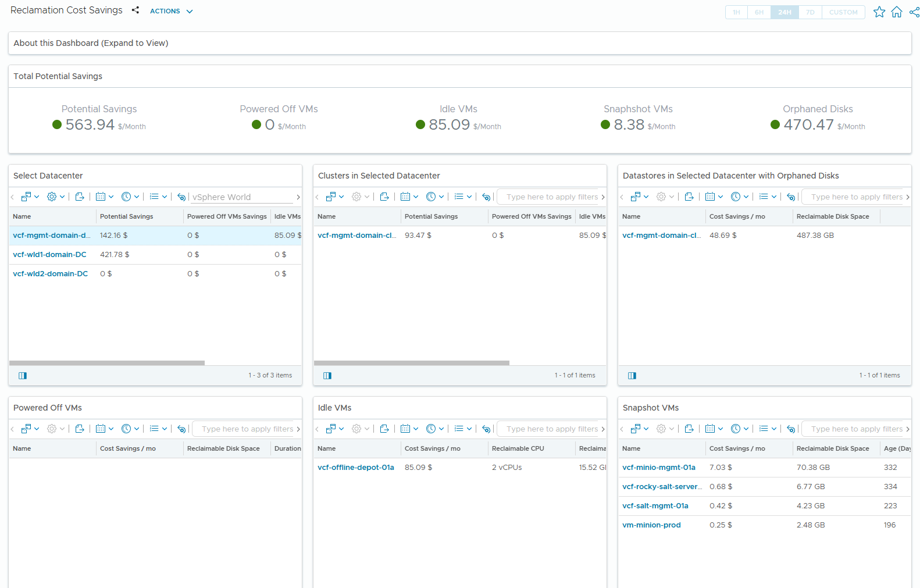Focus the Idle VMs filter input field
920x588 pixels.
(x=548, y=429)
